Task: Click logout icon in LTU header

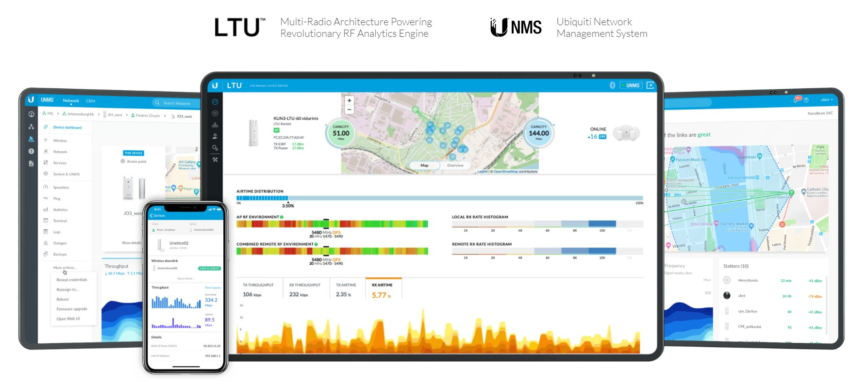Action: point(650,85)
